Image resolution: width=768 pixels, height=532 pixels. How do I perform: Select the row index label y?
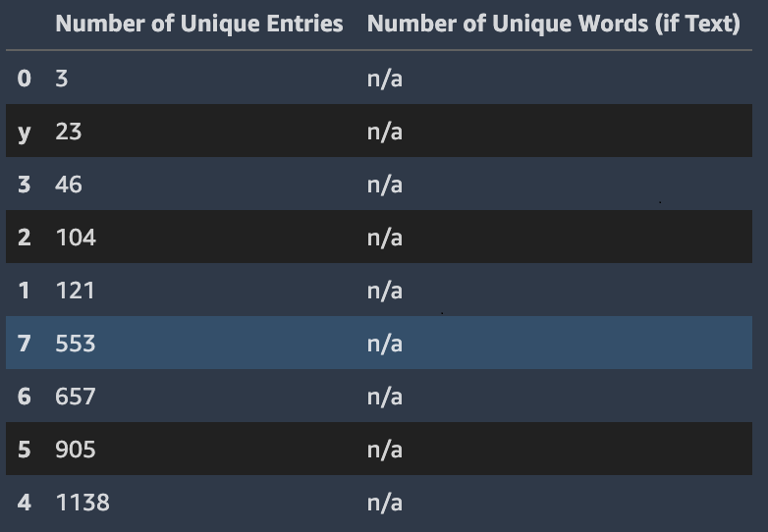point(25,132)
